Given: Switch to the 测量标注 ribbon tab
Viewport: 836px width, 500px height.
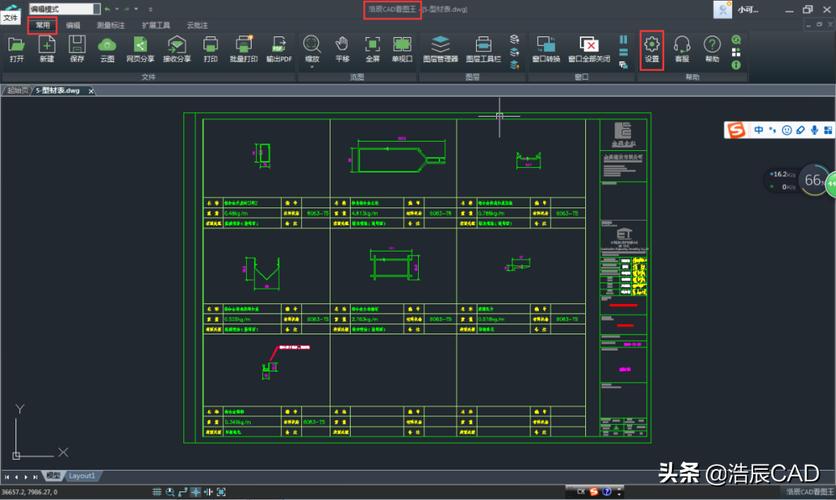Looking at the screenshot, I should click(111, 25).
